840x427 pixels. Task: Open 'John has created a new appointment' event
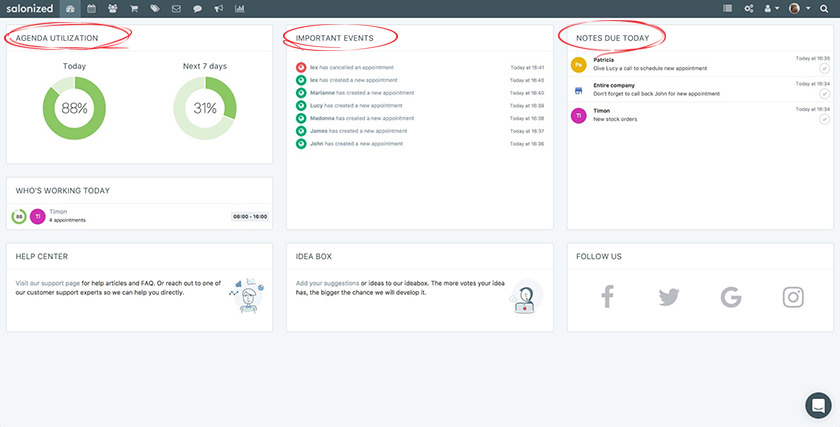coord(356,144)
